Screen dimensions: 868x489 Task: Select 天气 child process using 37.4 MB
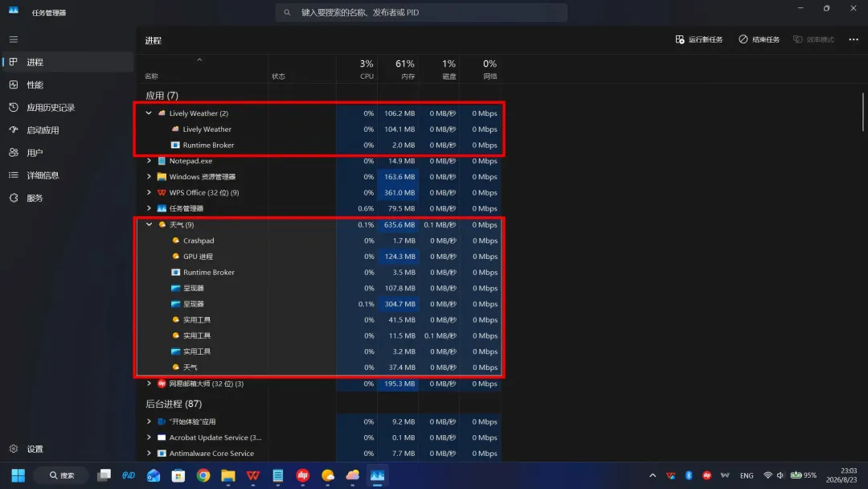coord(319,368)
